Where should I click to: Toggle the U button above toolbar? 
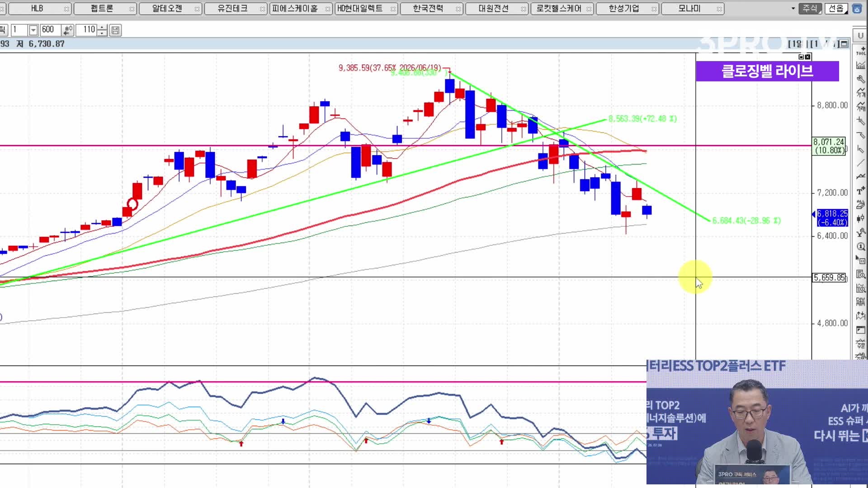tap(860, 35)
